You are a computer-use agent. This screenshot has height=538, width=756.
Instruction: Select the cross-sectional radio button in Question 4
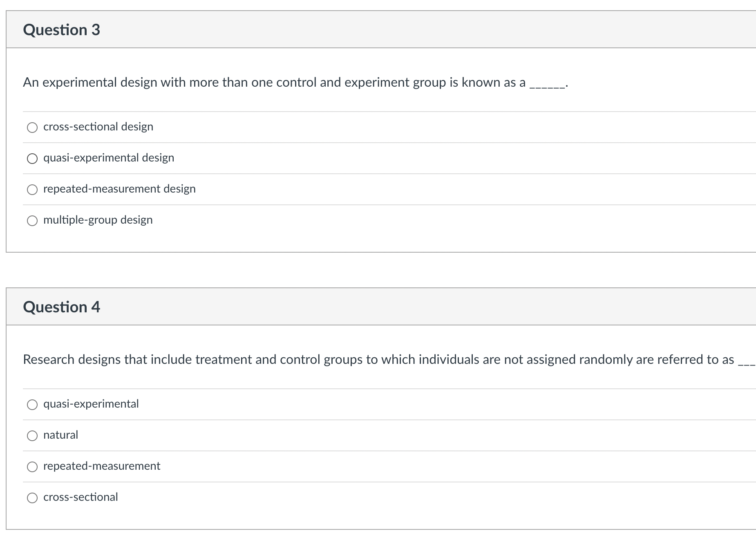click(32, 498)
